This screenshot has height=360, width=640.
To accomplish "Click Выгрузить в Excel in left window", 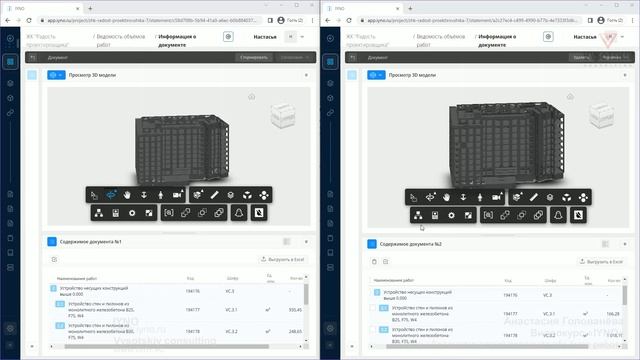I will pos(283,259).
